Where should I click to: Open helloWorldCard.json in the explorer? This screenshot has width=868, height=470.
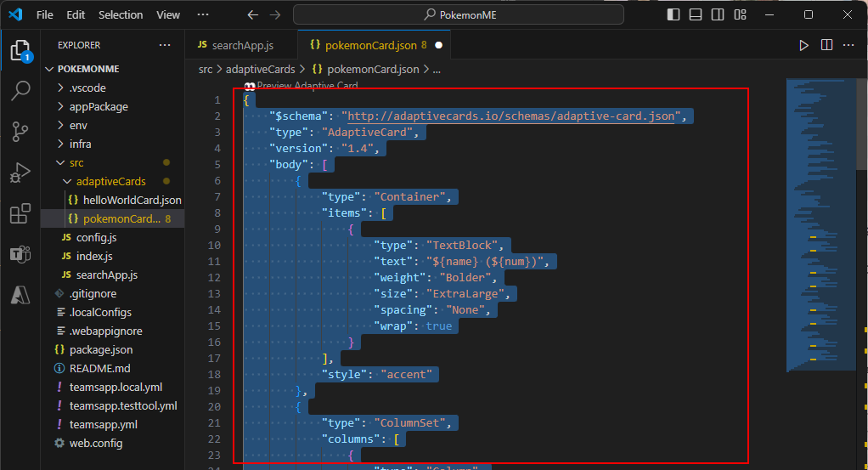[x=112, y=200]
